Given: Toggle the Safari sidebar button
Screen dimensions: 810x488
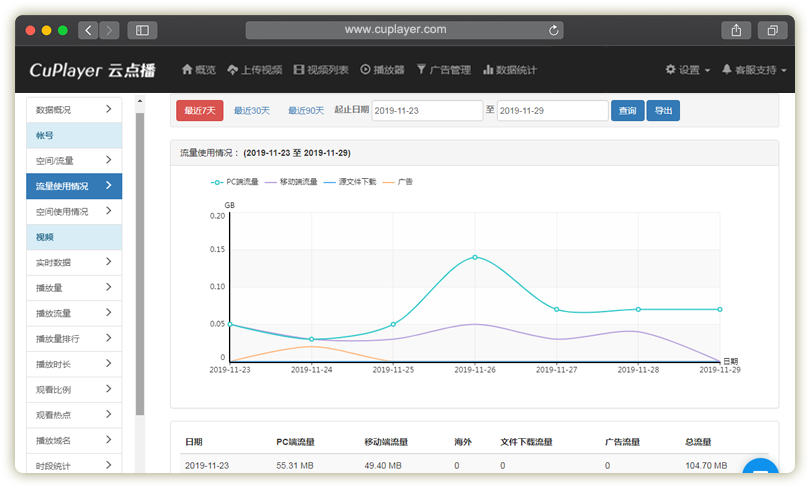Looking at the screenshot, I should (x=141, y=30).
